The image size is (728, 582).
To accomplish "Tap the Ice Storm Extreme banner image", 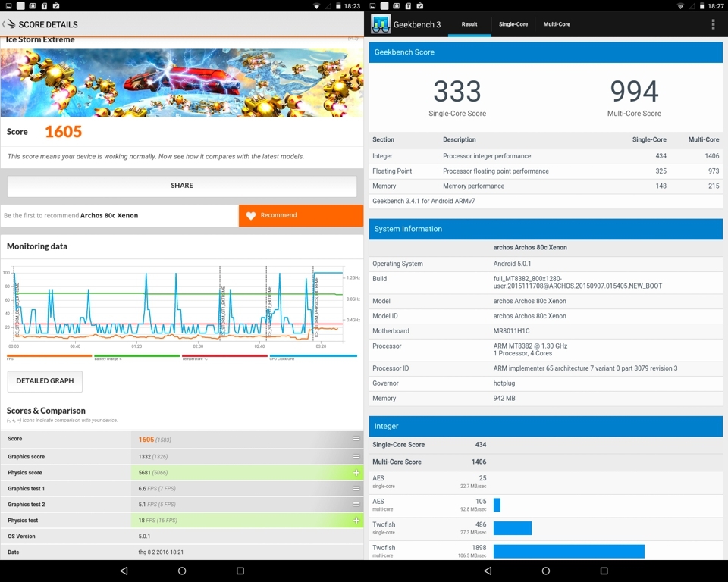I will coord(182,83).
